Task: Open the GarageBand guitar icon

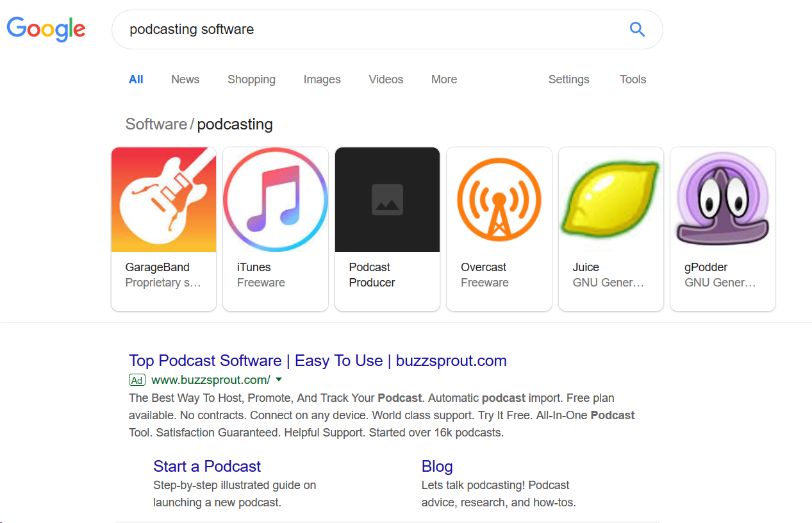Action: [x=163, y=199]
